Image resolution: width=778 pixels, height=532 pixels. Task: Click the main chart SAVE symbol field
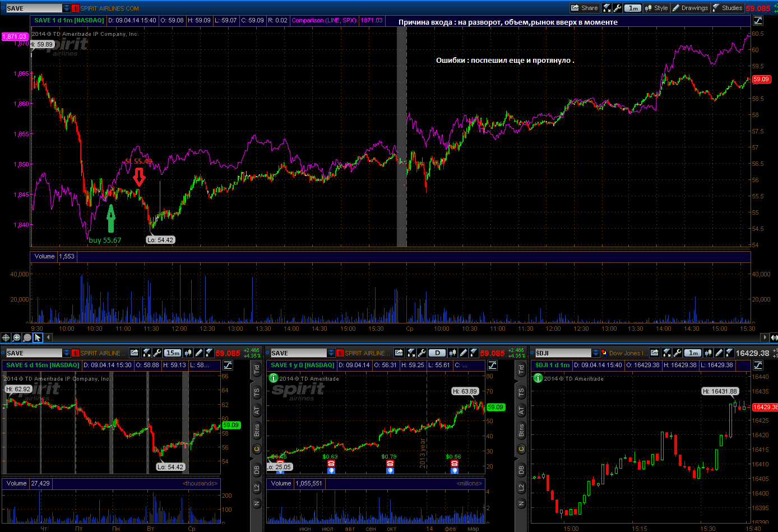(34, 8)
